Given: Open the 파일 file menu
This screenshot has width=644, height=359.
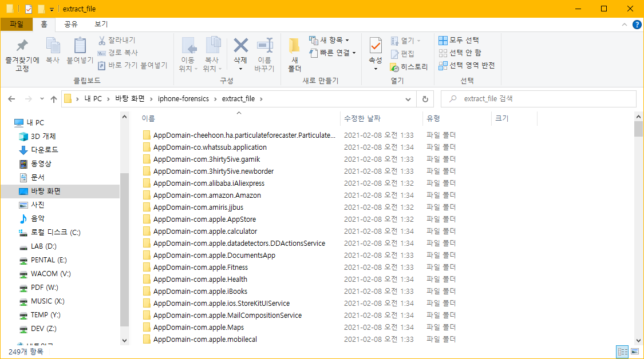Looking at the screenshot, I should (17, 24).
